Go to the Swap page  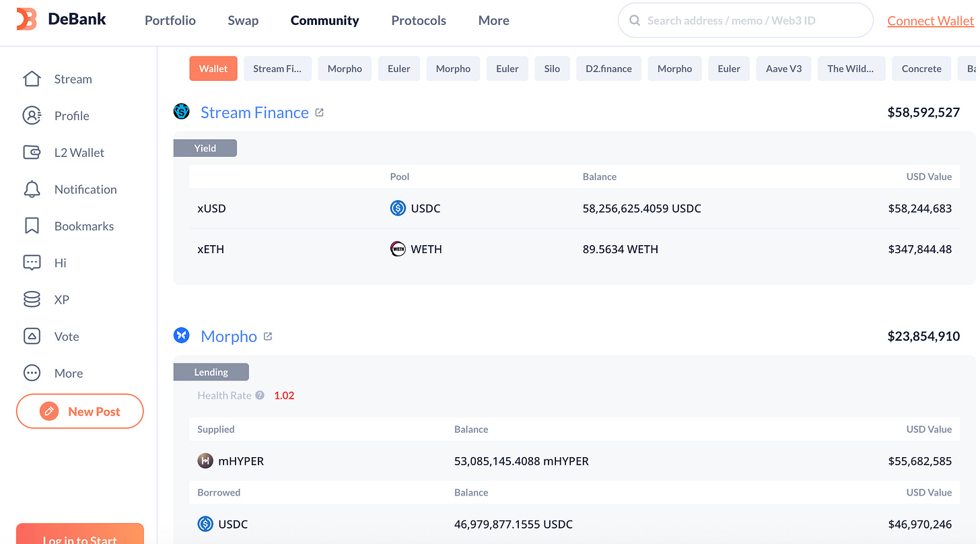pyautogui.click(x=243, y=20)
